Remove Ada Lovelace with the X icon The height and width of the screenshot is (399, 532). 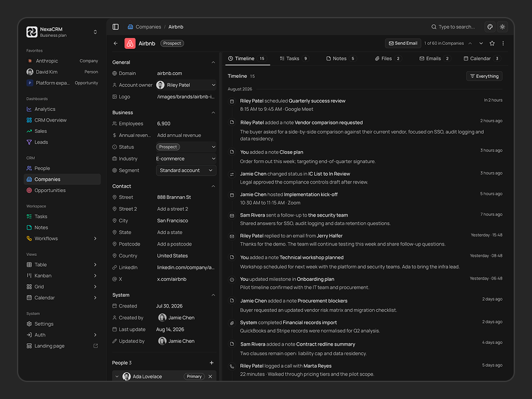tap(210, 377)
